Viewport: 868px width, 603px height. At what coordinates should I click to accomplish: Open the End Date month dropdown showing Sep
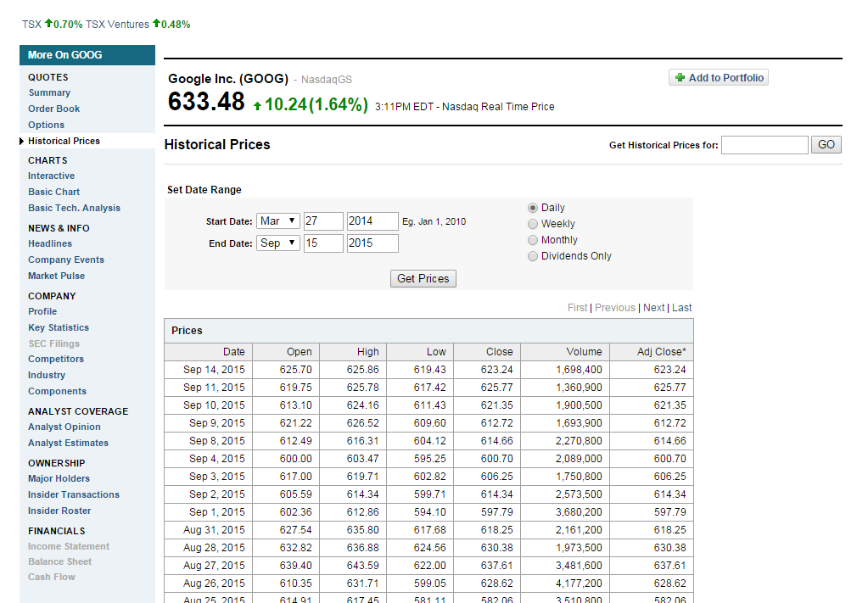pyautogui.click(x=277, y=243)
